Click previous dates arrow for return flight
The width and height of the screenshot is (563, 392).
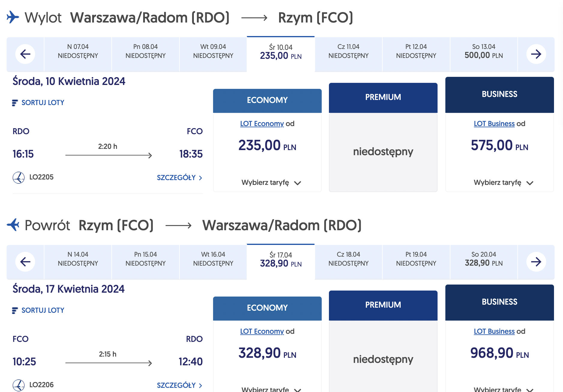tap(25, 262)
